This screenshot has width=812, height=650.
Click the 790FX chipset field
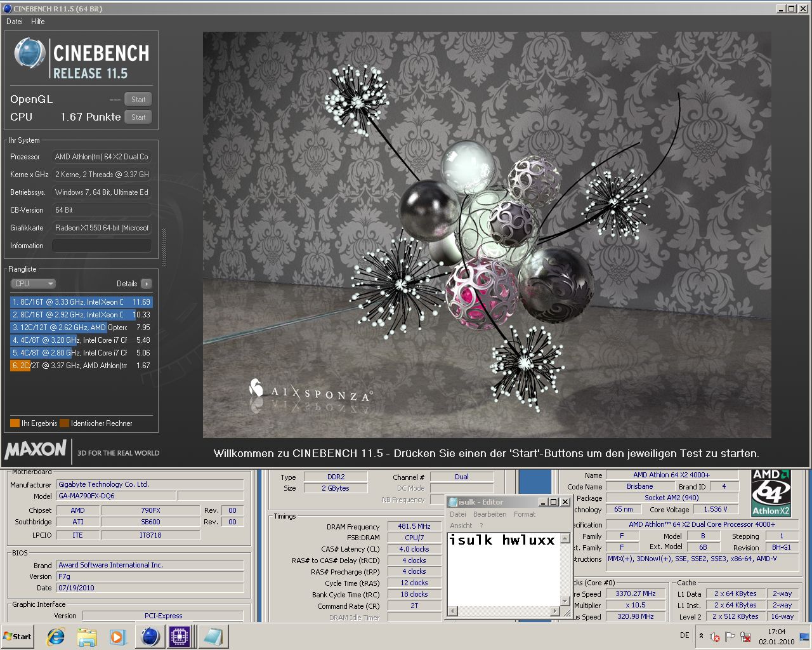tap(150, 510)
